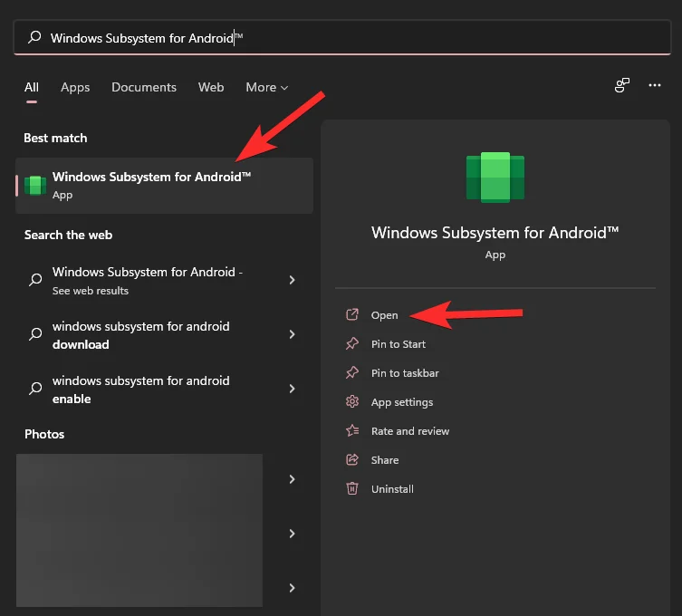Click green app icon in Best match row
The height and width of the screenshot is (616, 682).
click(35, 186)
